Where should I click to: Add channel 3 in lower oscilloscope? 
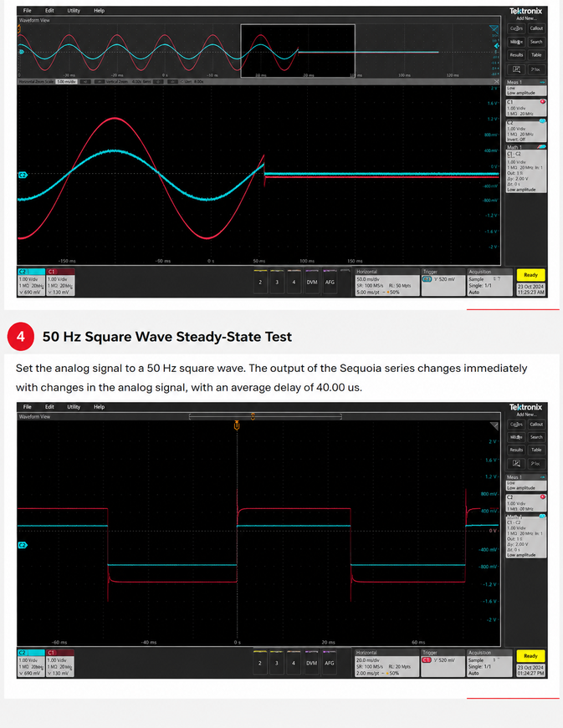(x=276, y=663)
